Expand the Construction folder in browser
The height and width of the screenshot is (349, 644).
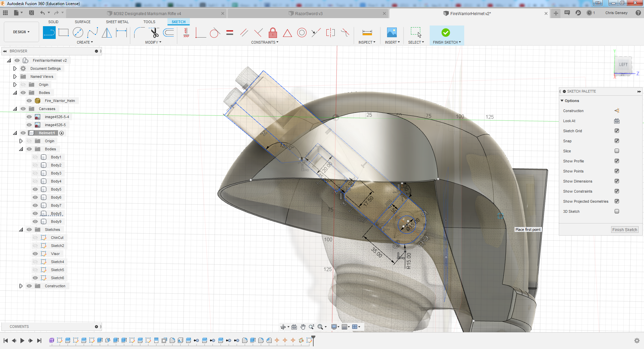click(21, 286)
